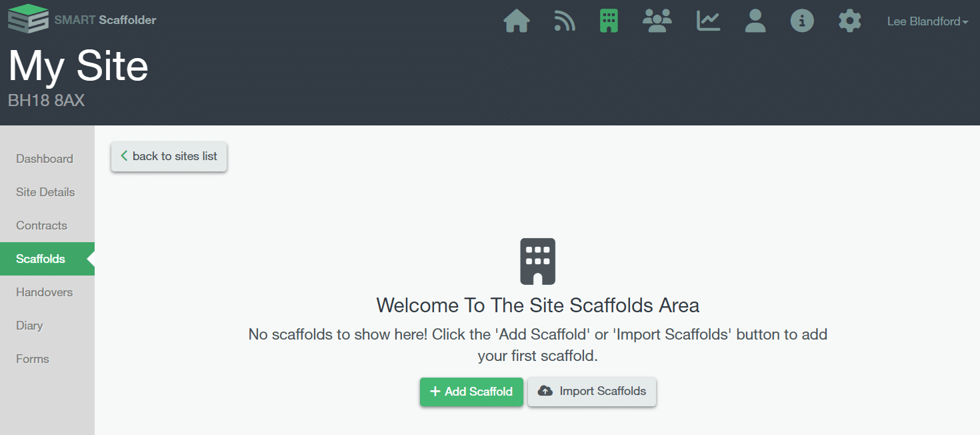Go to the Handovers tab
The height and width of the screenshot is (435, 980).
45,292
